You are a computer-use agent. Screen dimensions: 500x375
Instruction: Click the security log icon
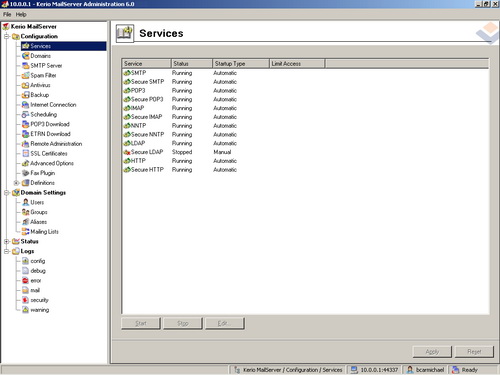click(x=25, y=300)
